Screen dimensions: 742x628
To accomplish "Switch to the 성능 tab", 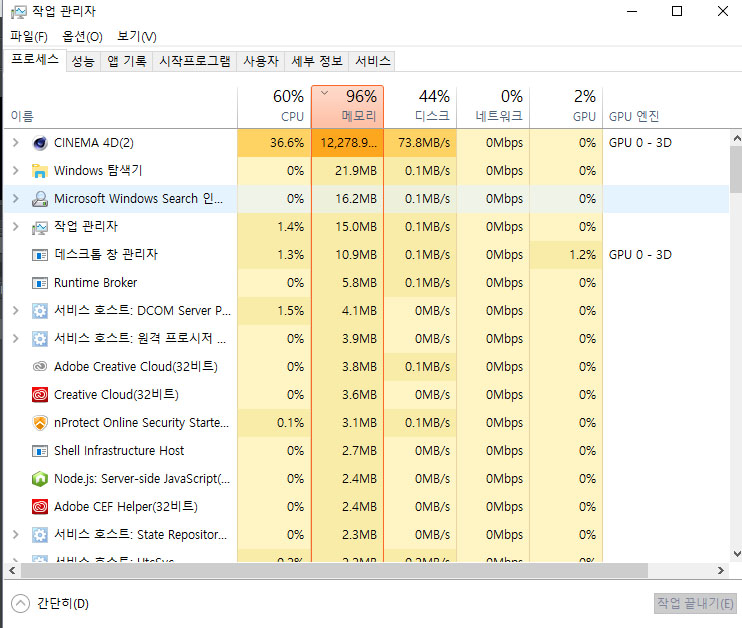I will click(83, 61).
